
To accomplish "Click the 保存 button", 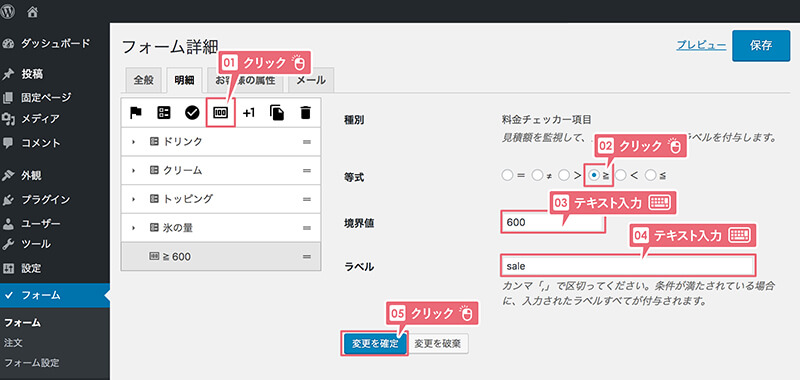I will tap(761, 45).
